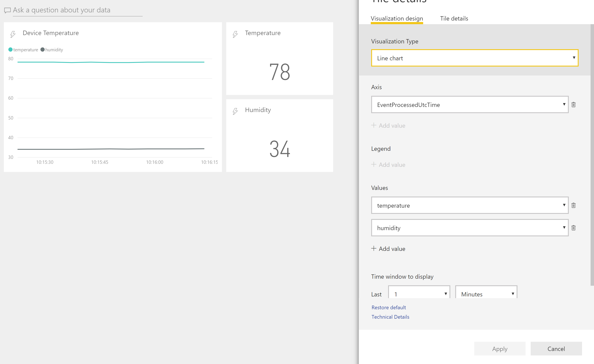Open the EventProcessedUtcTime axis dropdown
The height and width of the screenshot is (364, 594).
click(x=470, y=105)
